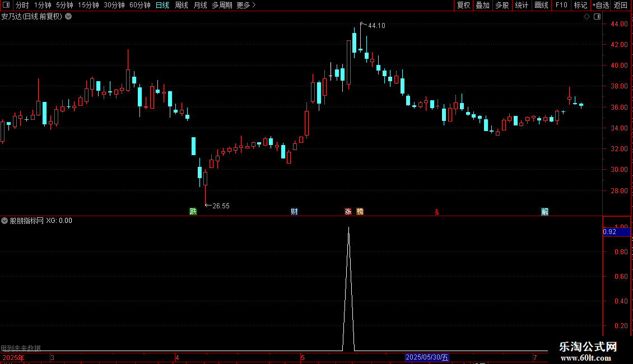633x364 pixels.
Task: Switch to 月线 monthly chart
Action: coord(200,5)
